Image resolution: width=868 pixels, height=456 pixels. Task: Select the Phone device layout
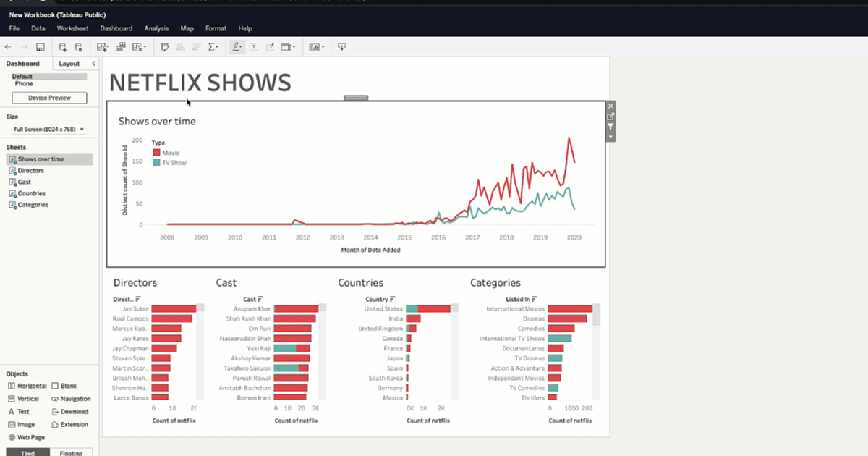click(24, 83)
